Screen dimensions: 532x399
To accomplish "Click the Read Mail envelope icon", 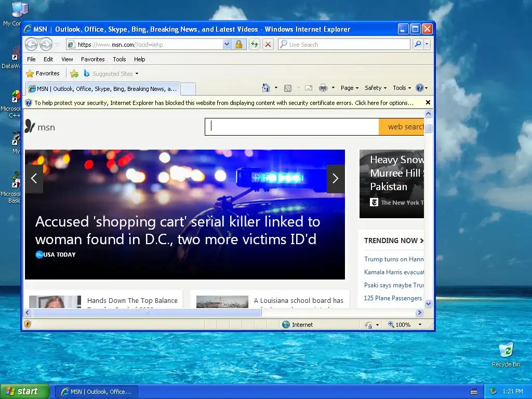I will click(309, 88).
